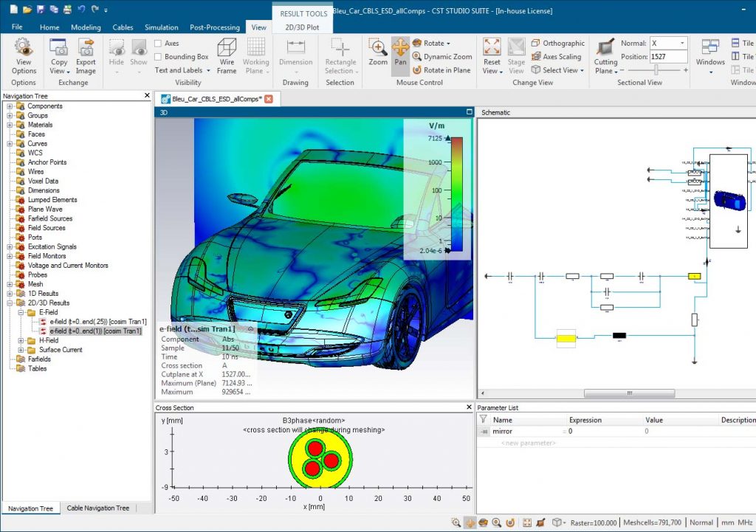This screenshot has width=756, height=532.
Task: Click the Schematic horizontal scrollbar
Action: pos(629,393)
